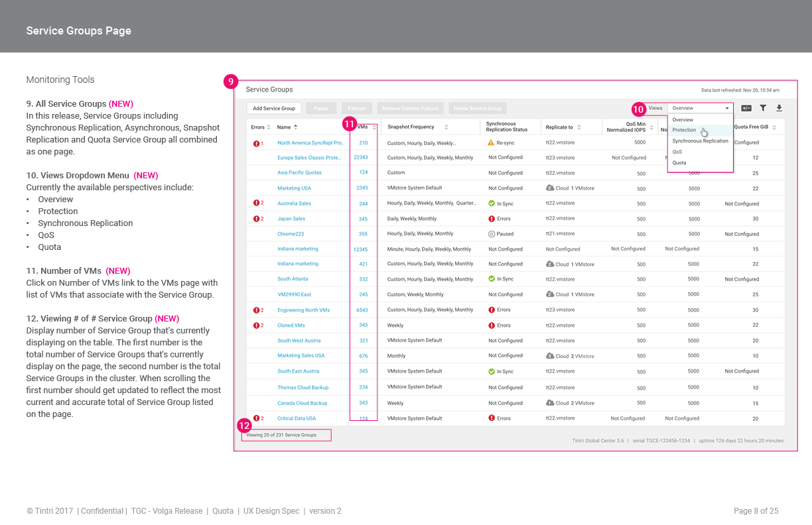This screenshot has height=525, width=812.
Task: Open the North America SyncRepl service group link
Action: [x=310, y=143]
